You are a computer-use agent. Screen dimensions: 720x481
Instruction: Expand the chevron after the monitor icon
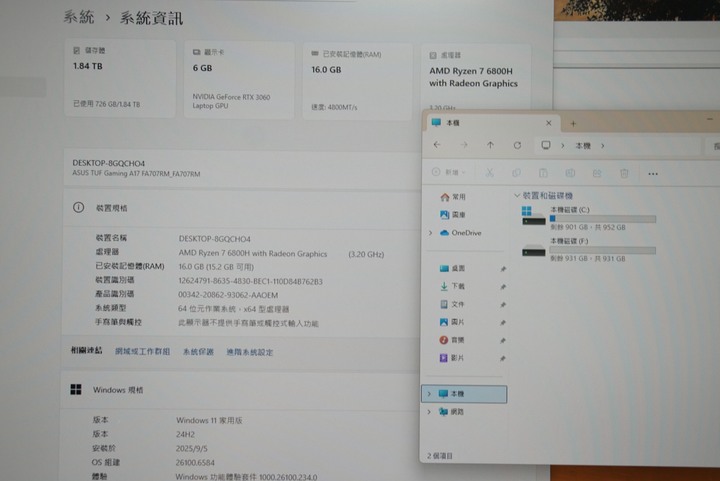(x=562, y=145)
